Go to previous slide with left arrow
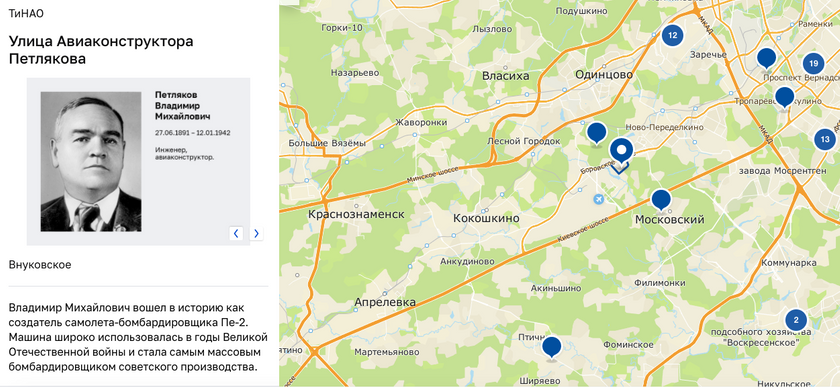This screenshot has height=387, width=840. click(236, 233)
